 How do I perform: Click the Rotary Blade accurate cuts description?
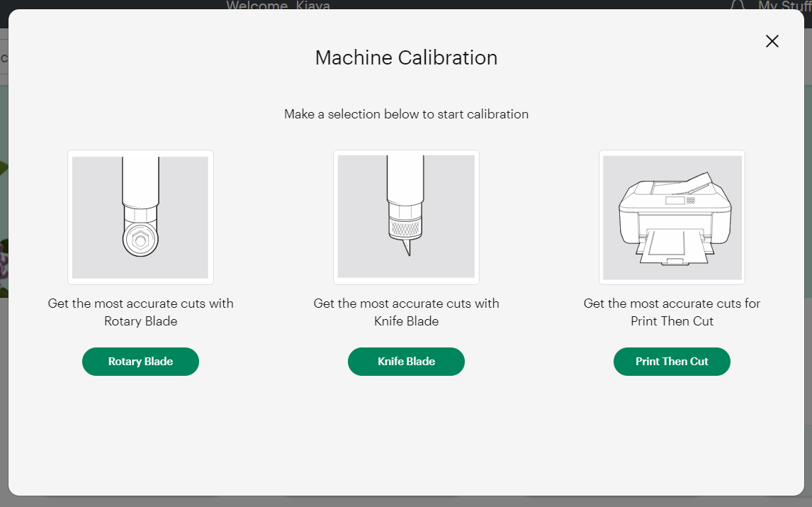(x=140, y=312)
